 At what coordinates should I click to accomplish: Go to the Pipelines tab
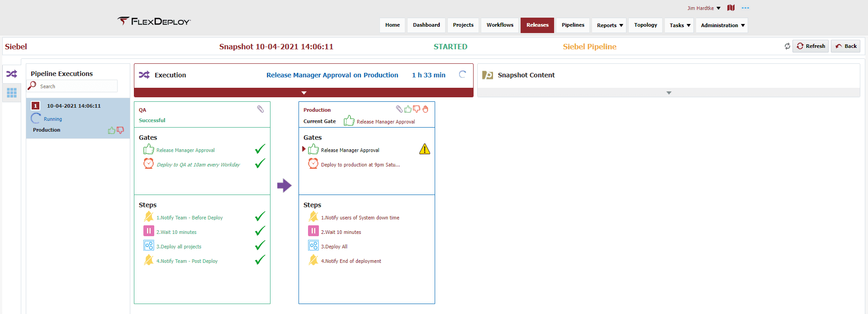573,25
